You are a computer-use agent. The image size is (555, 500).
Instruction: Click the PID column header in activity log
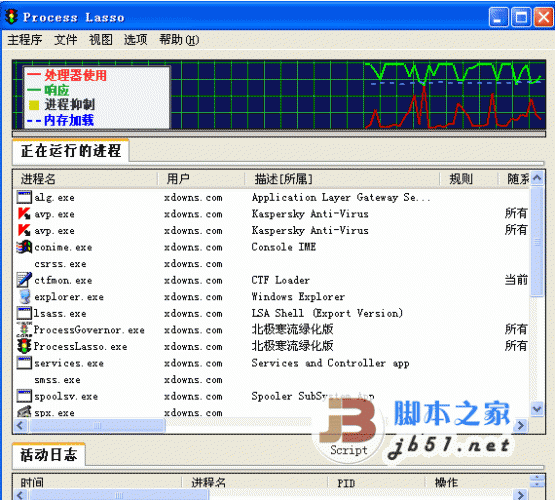(376, 482)
